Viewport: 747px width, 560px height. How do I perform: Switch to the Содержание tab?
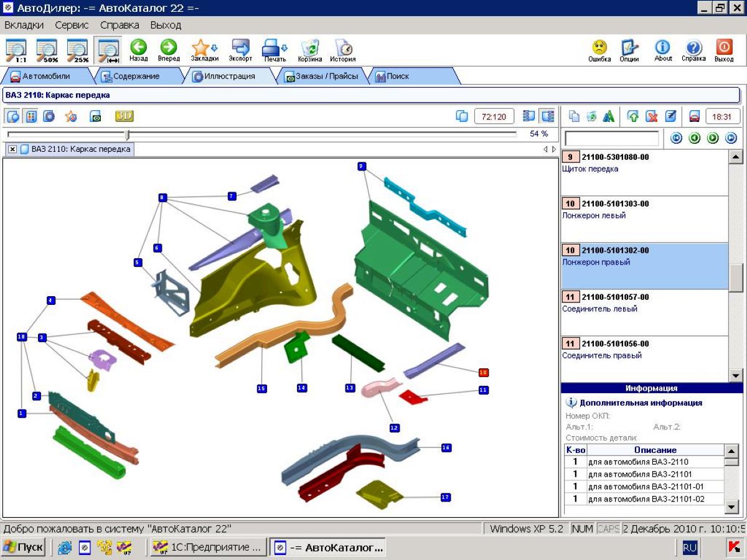[x=136, y=77]
